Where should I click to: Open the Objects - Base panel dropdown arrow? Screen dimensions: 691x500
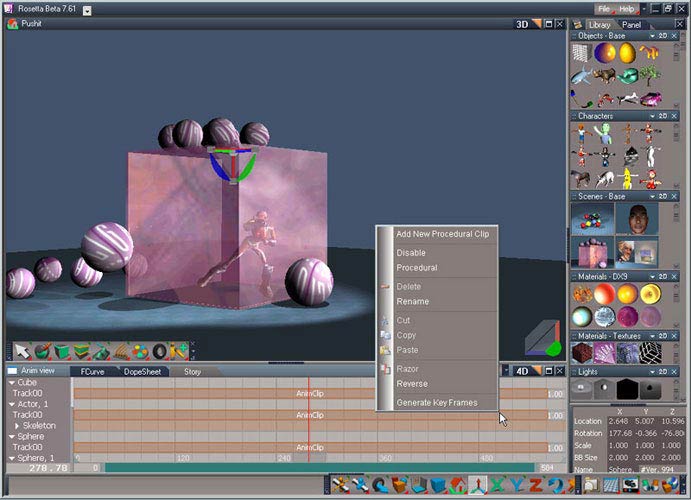click(x=651, y=35)
